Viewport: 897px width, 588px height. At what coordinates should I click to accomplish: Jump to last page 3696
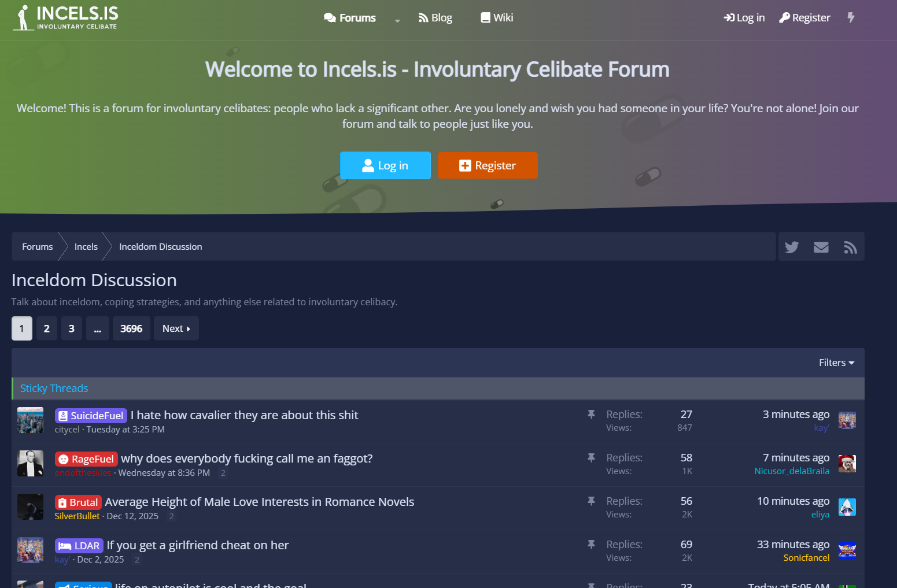coord(131,328)
